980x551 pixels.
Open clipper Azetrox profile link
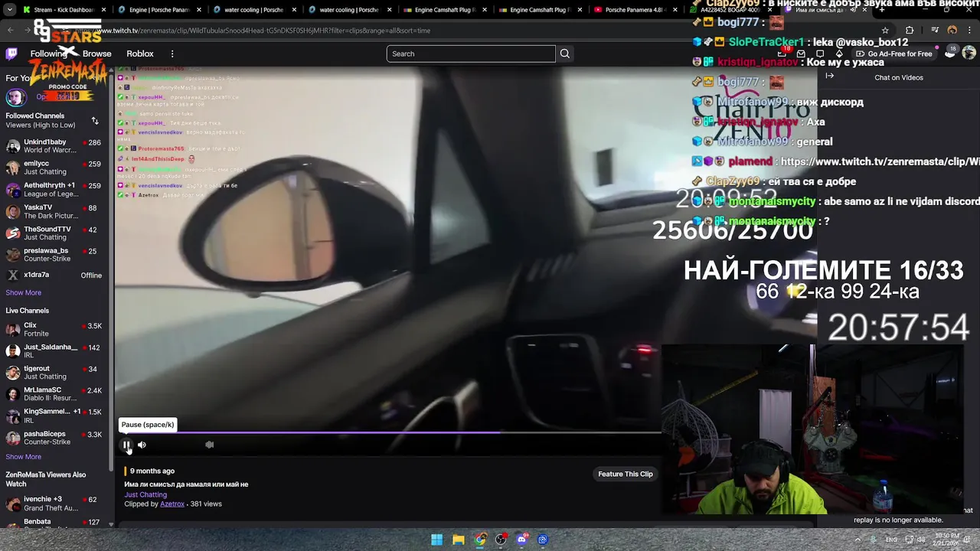pyautogui.click(x=172, y=504)
